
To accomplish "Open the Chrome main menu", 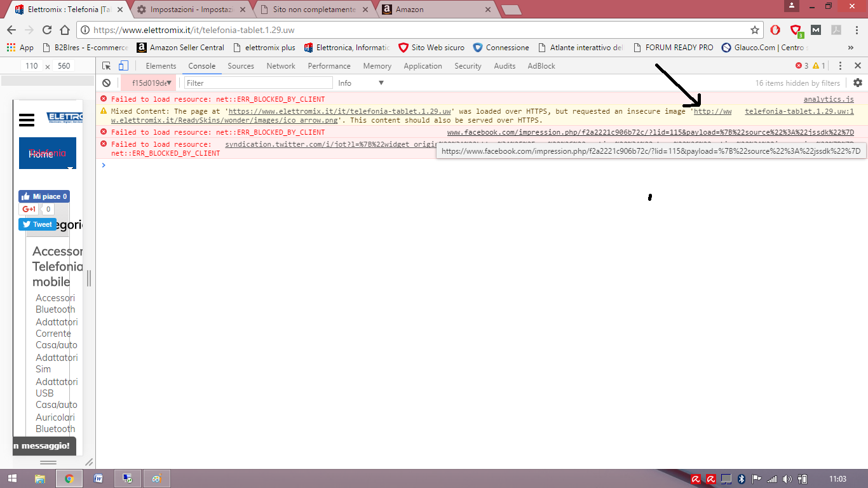I will 857,30.
